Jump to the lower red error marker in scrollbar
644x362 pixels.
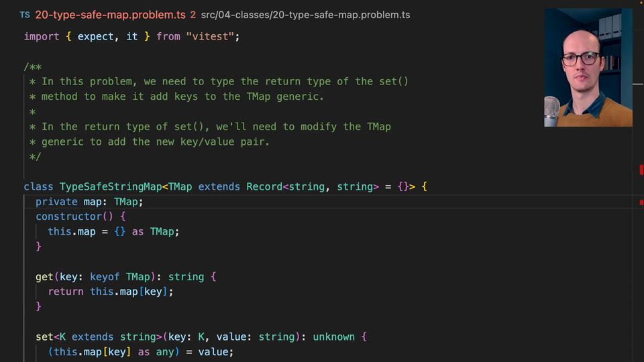[641, 202]
